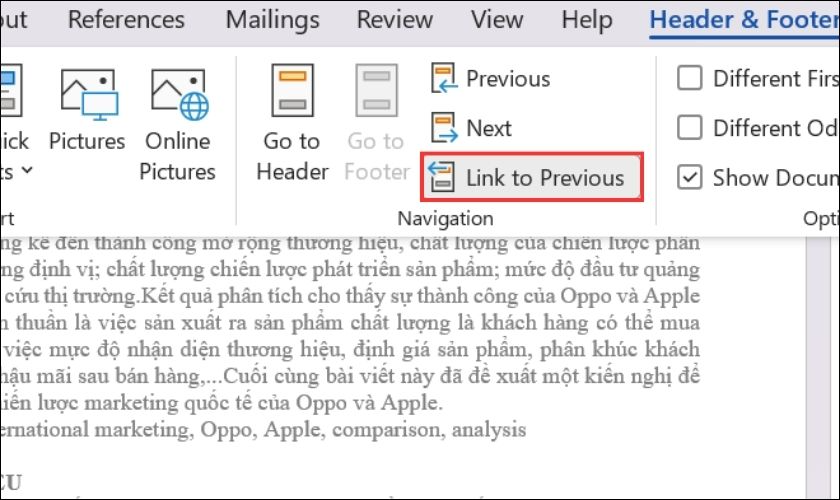Viewport: 840px width, 500px height.
Task: Open the Review tab
Action: (x=395, y=20)
